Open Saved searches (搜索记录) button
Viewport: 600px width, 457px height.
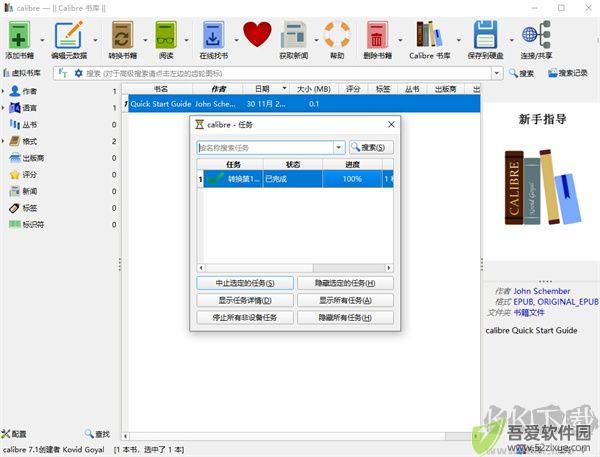pyautogui.click(x=568, y=73)
